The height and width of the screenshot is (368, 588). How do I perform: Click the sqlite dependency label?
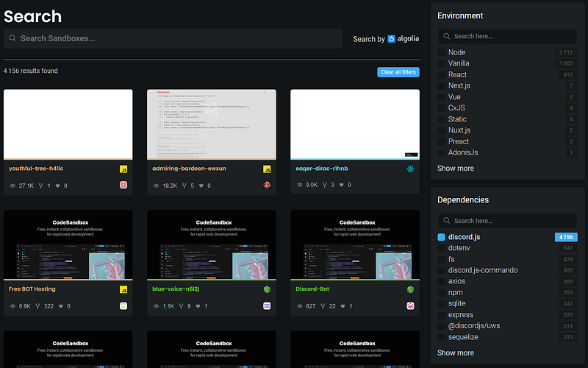pos(456,303)
